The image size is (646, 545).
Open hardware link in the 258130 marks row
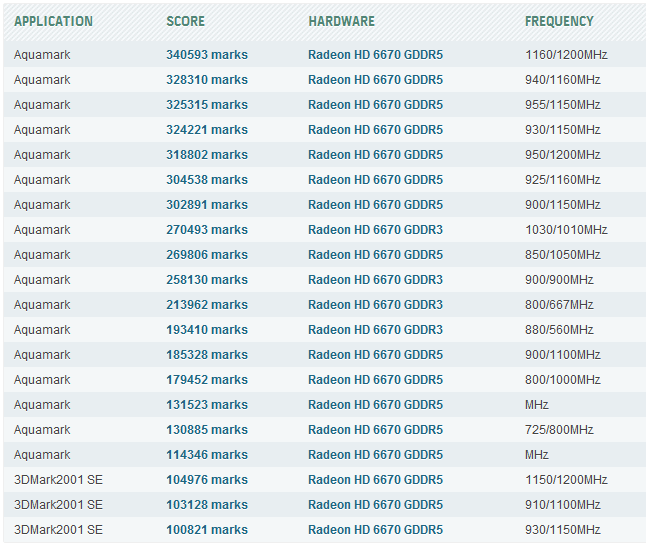(375, 280)
